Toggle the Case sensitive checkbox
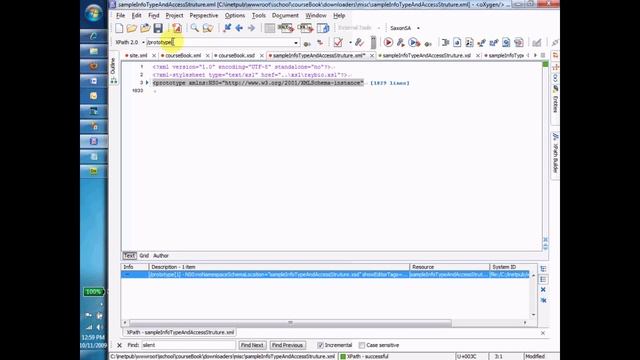 362,345
